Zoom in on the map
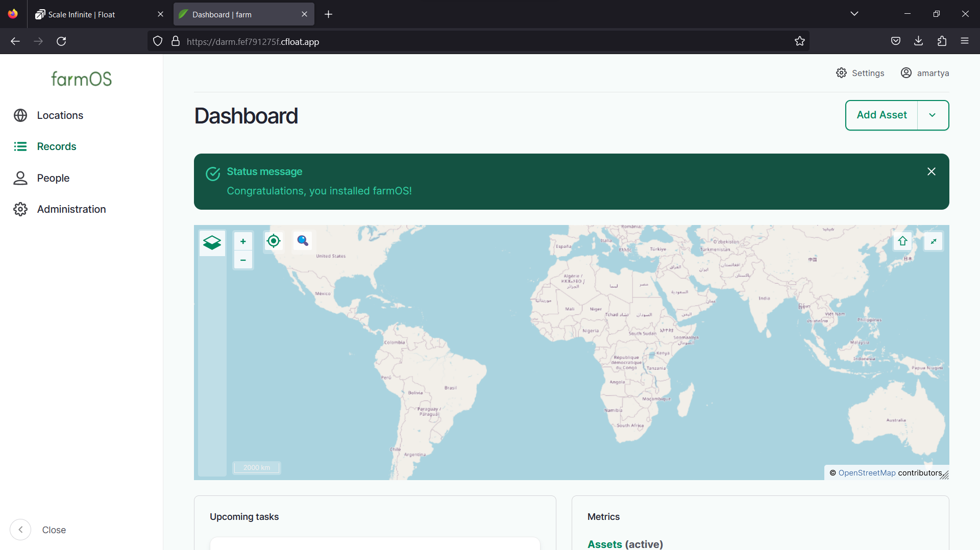Image resolution: width=980 pixels, height=550 pixels. click(x=243, y=242)
